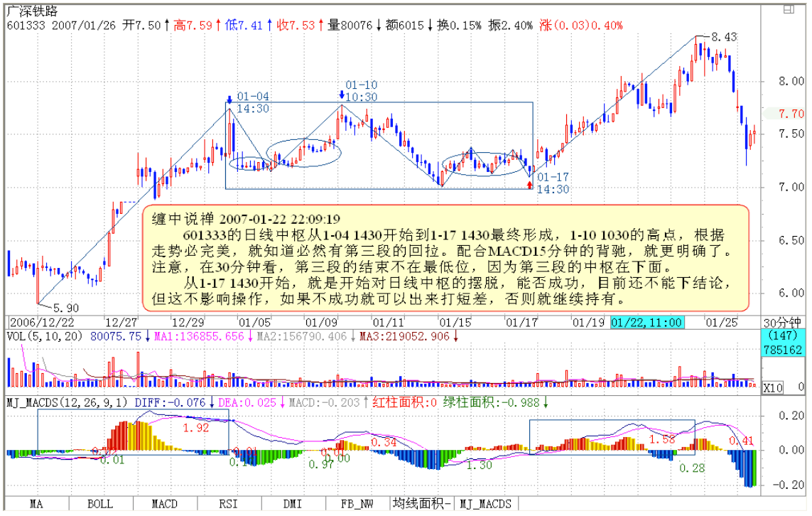
Task: Click the DEA:0.025 value
Action: click(x=247, y=402)
